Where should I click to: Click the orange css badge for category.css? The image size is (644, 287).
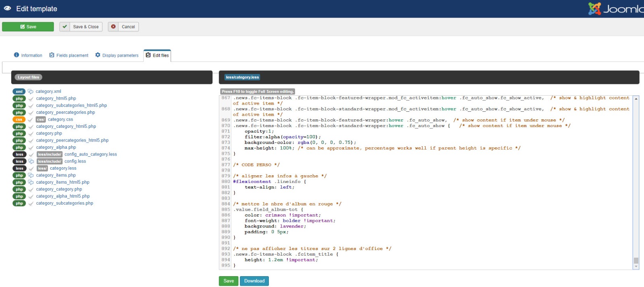[19, 119]
